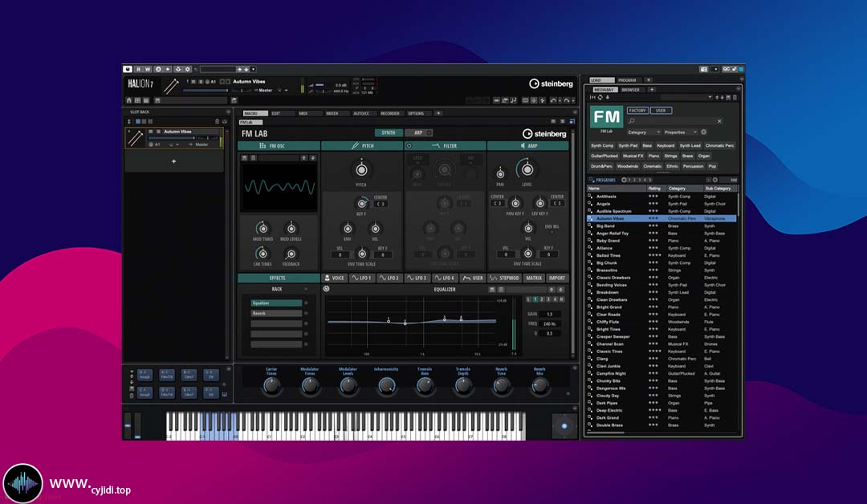This screenshot has width=867, height=504.
Task: Click the AMP LEVEL knob
Action: coord(527,169)
